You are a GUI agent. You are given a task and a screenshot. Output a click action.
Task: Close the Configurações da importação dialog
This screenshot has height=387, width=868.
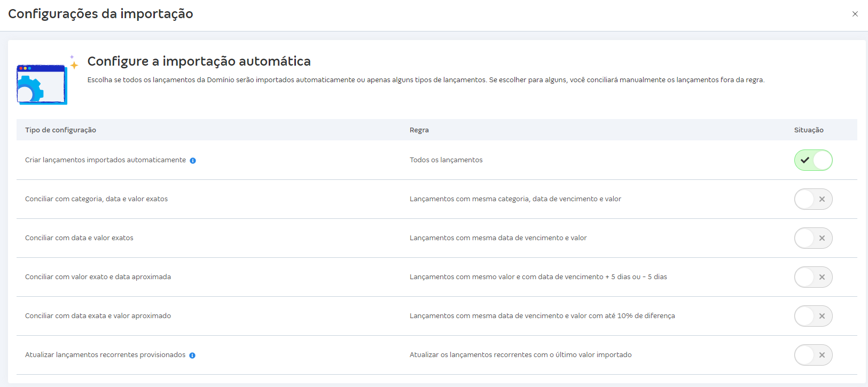coord(855,14)
